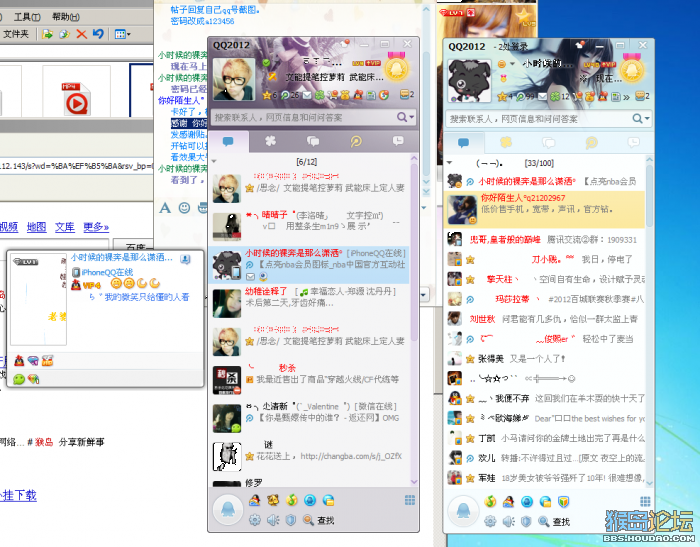700x547 pixels.
Task: Launch QQ Music icon in right QQ bottom bar
Action: [490, 501]
